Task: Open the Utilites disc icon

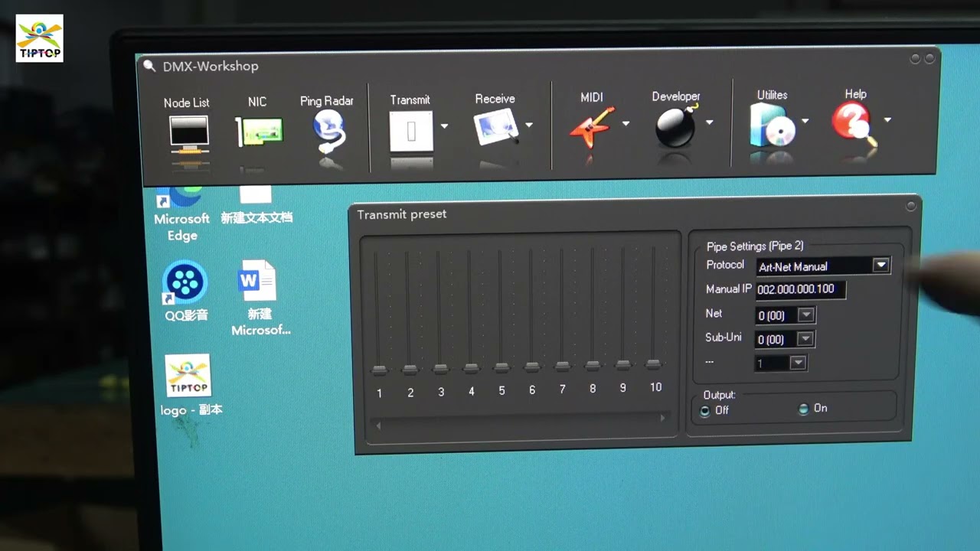Action: pos(773,124)
